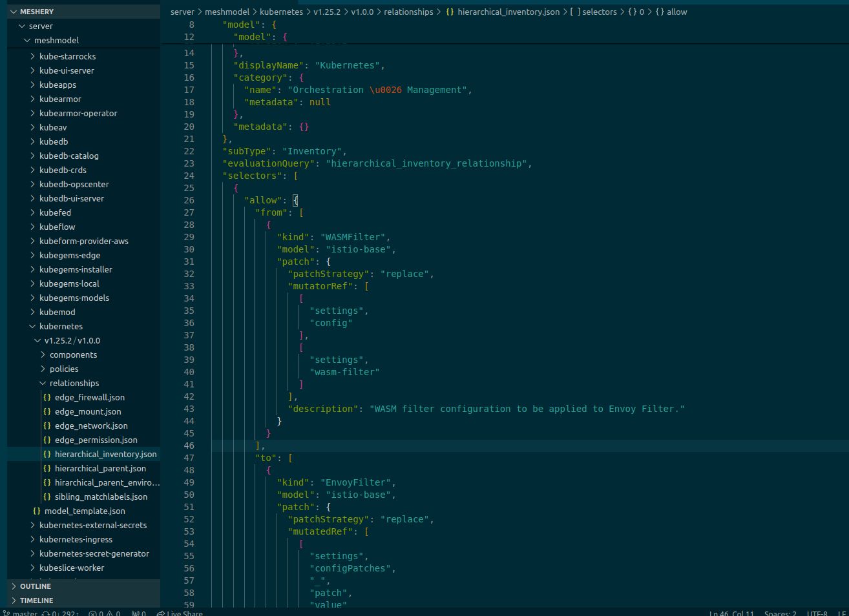Image resolution: width=849 pixels, height=616 pixels.
Task: Expand the kubernetes-ingress folder
Action: (32, 539)
